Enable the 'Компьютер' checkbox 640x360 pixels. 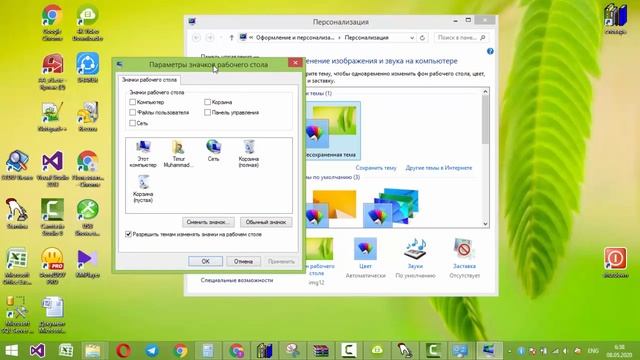[x=133, y=102]
